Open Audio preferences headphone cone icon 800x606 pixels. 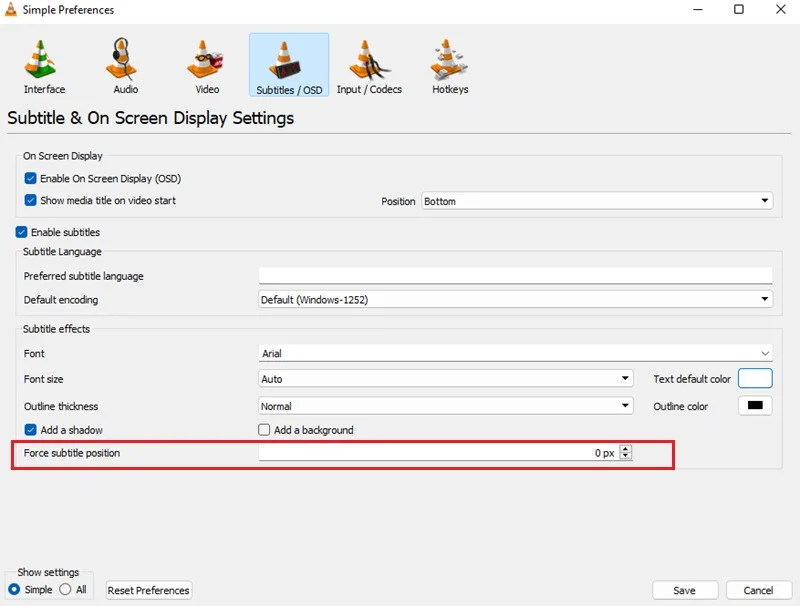(x=121, y=59)
